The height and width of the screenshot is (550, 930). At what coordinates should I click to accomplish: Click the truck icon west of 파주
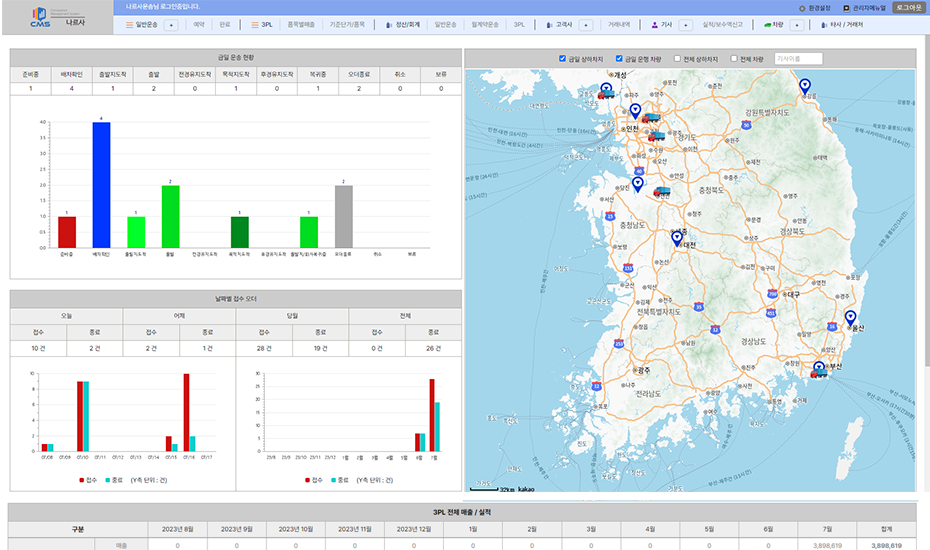click(606, 94)
